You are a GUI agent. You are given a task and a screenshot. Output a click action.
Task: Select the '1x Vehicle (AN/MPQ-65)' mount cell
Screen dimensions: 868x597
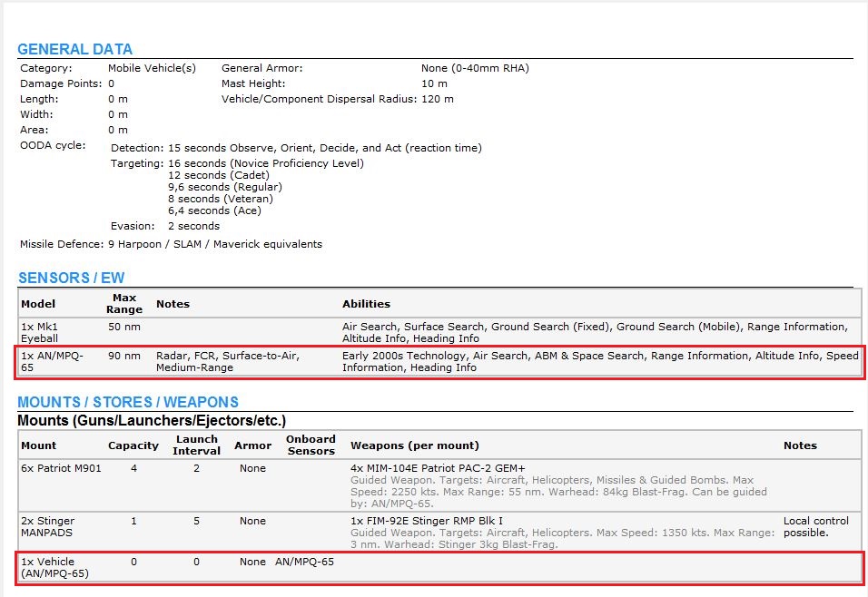tap(54, 568)
